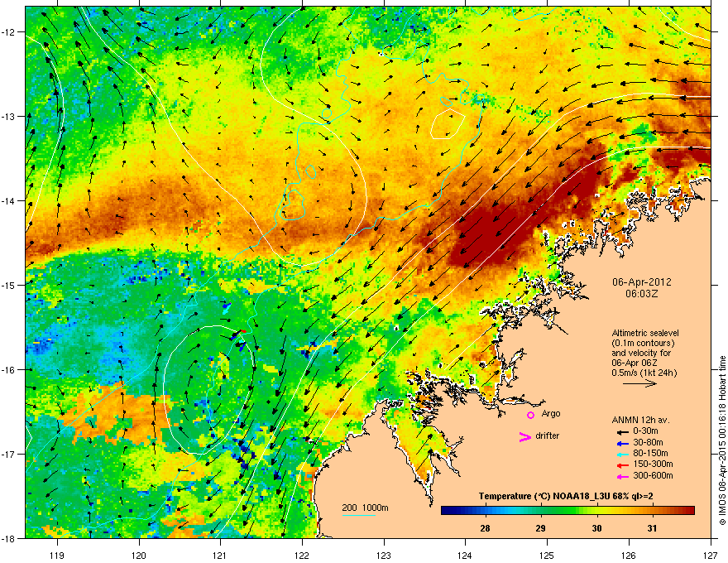The width and height of the screenshot is (728, 563).
Task: Click the (0.1m contours) text
Action: click(x=643, y=343)
